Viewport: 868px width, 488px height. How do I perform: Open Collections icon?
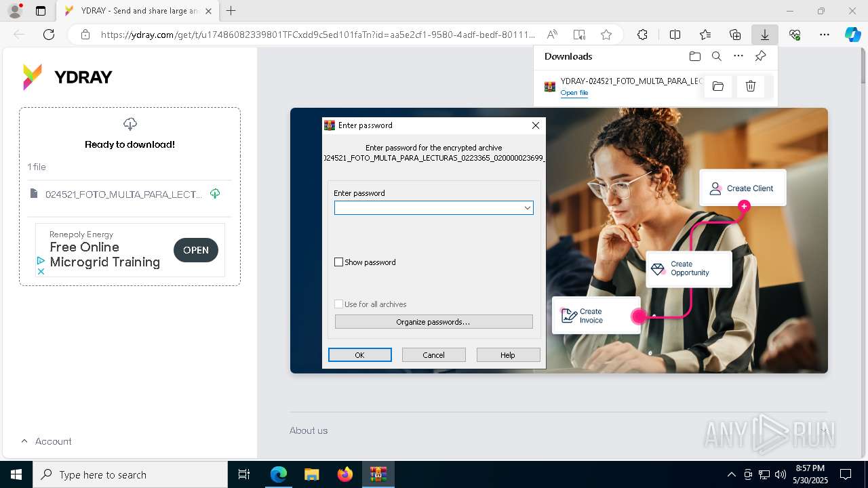click(735, 35)
